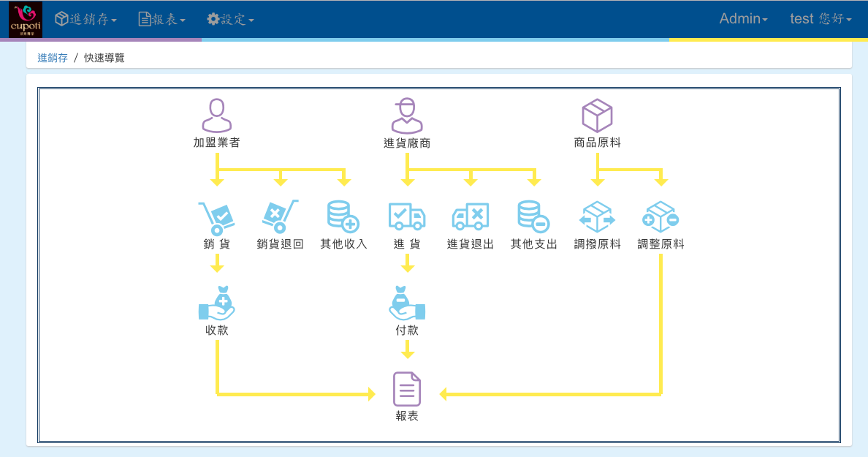Open the 進貨退出 truck with X icon

point(471,217)
